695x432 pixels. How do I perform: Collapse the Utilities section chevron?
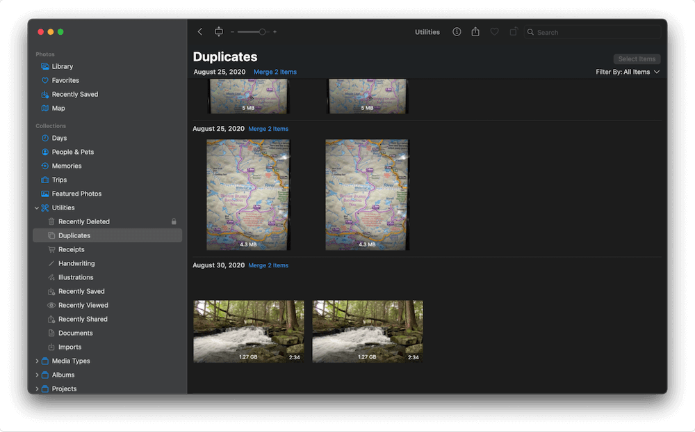click(37, 208)
